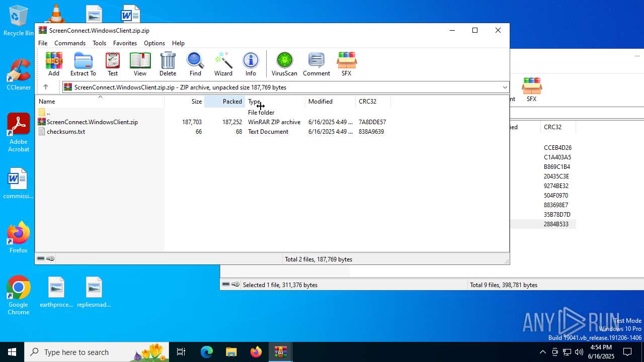
Task: Sort by CRC32 column in background window
Action: pyautogui.click(x=558, y=127)
